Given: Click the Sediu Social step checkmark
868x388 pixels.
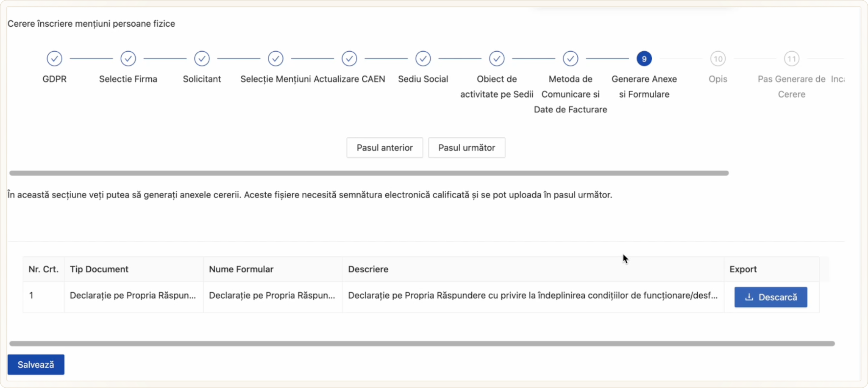Looking at the screenshot, I should pyautogui.click(x=423, y=58).
